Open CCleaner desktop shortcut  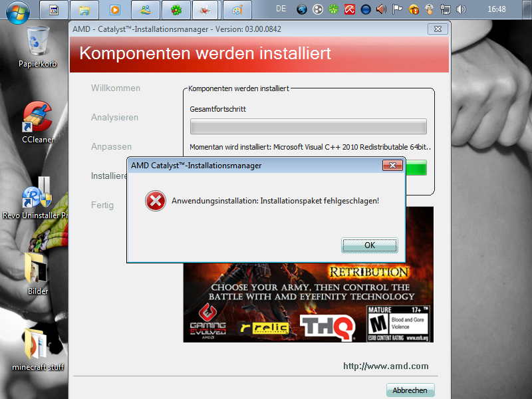[x=38, y=122]
